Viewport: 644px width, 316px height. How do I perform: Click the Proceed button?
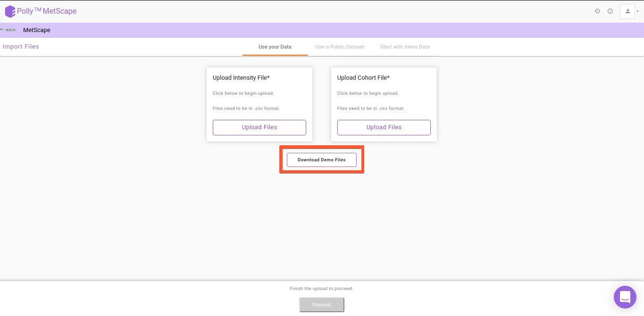(322, 305)
